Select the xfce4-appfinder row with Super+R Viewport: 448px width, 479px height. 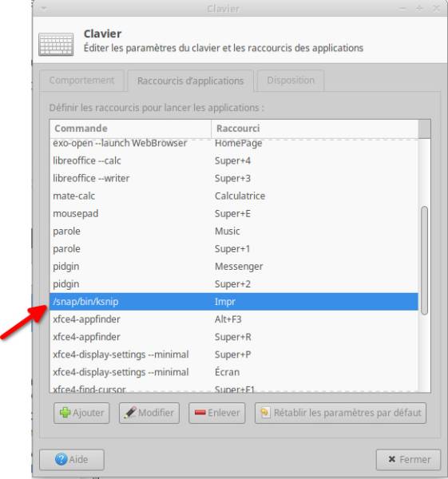pos(234,337)
